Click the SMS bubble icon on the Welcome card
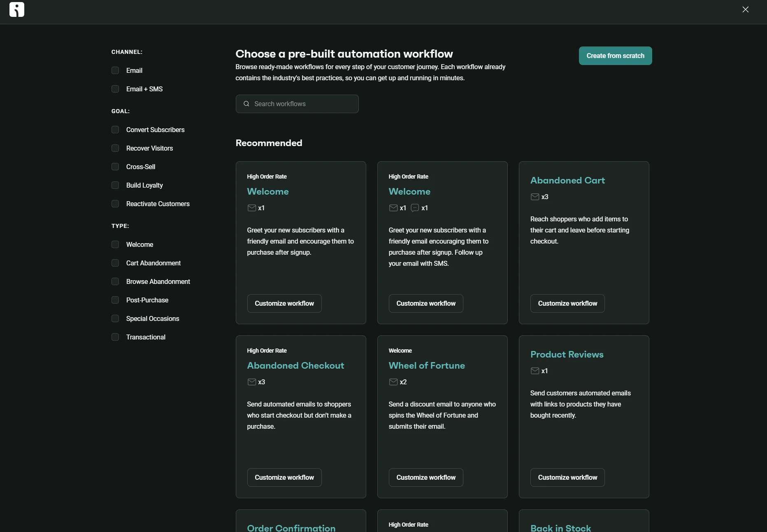Image resolution: width=767 pixels, height=532 pixels. point(415,208)
